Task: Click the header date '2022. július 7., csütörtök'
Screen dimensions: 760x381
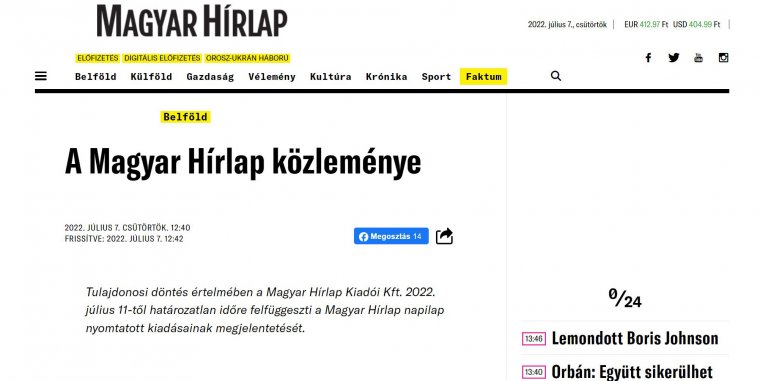Action: (567, 24)
